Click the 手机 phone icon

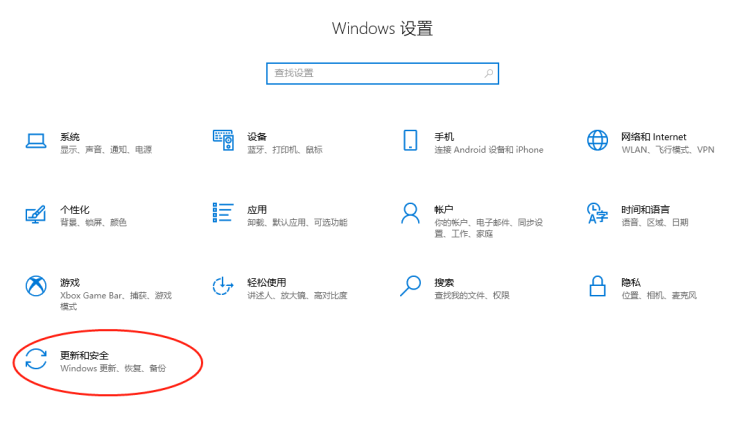pos(410,140)
